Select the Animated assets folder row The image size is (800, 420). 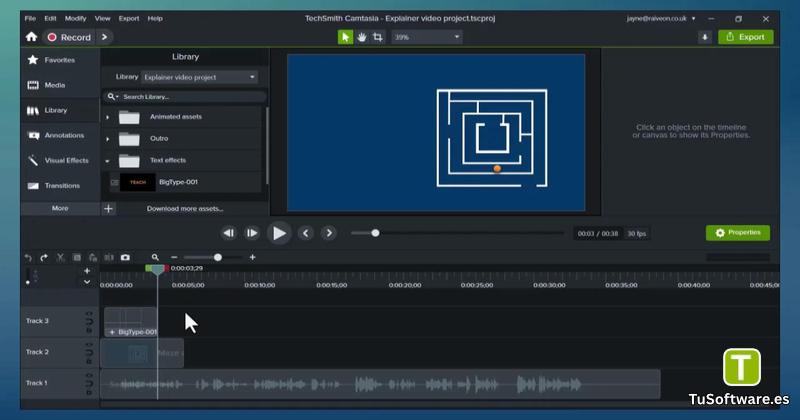(x=182, y=117)
